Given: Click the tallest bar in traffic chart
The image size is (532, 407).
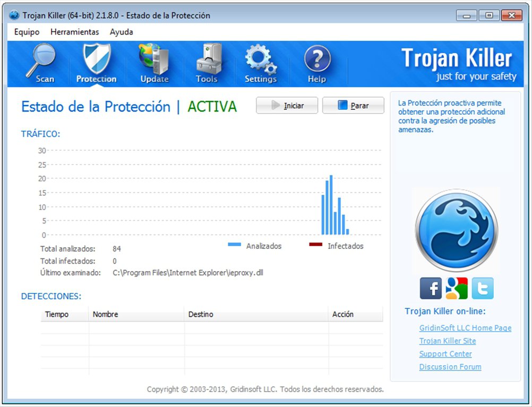Looking at the screenshot, I should click(x=331, y=205).
